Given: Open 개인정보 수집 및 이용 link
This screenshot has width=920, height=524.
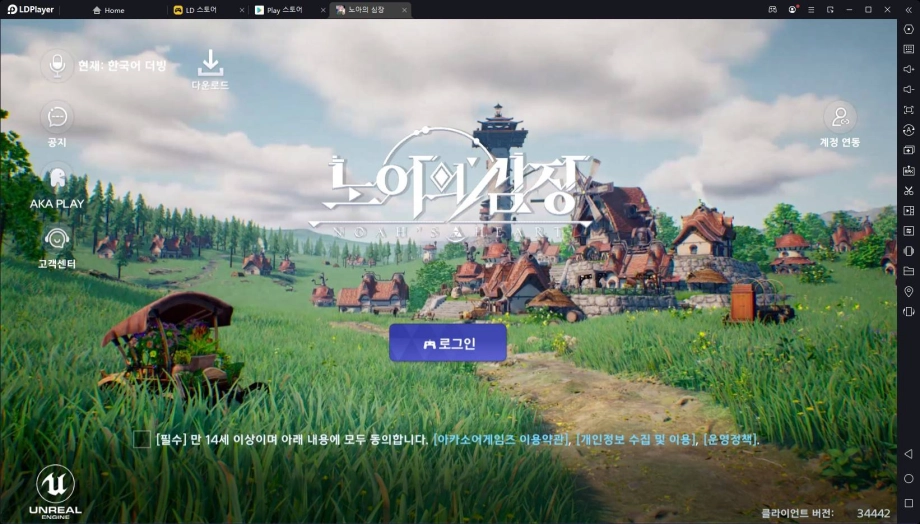Looking at the screenshot, I should pyautogui.click(x=635, y=440).
